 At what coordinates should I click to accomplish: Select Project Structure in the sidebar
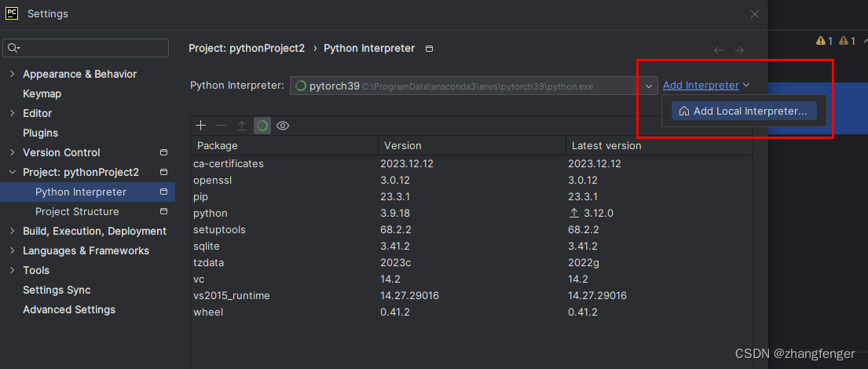coord(87,211)
